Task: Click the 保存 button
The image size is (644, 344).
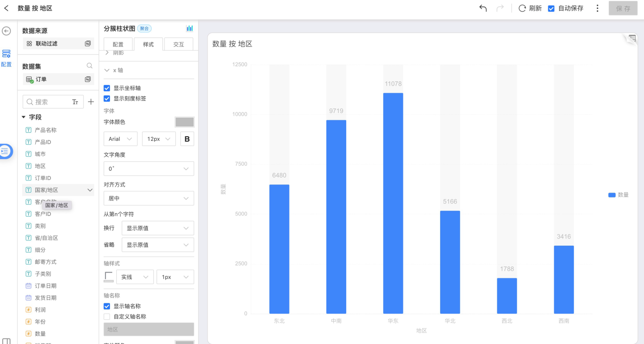Action: (623, 8)
